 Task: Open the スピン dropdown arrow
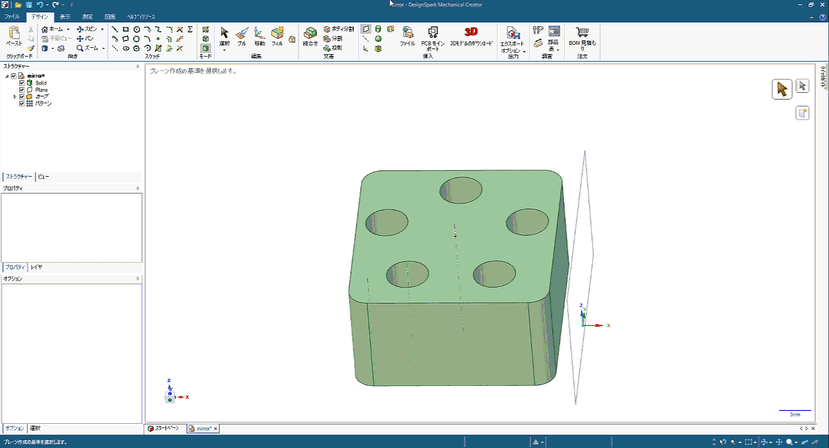click(103, 29)
